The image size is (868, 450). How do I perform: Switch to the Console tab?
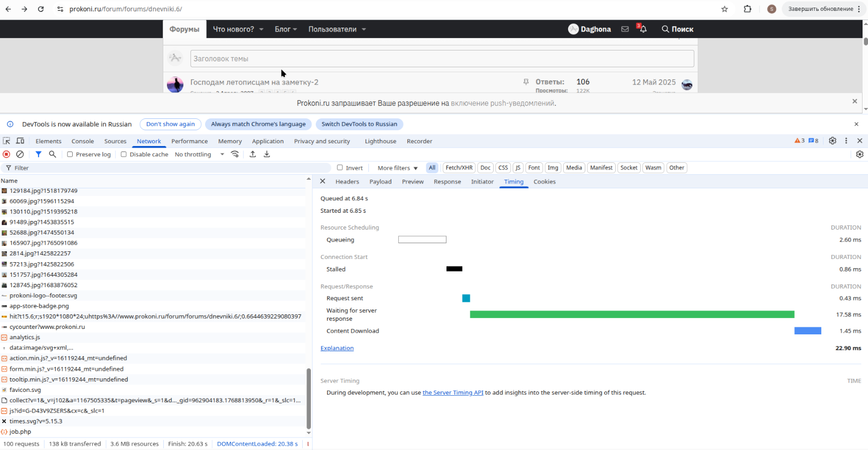coord(82,141)
